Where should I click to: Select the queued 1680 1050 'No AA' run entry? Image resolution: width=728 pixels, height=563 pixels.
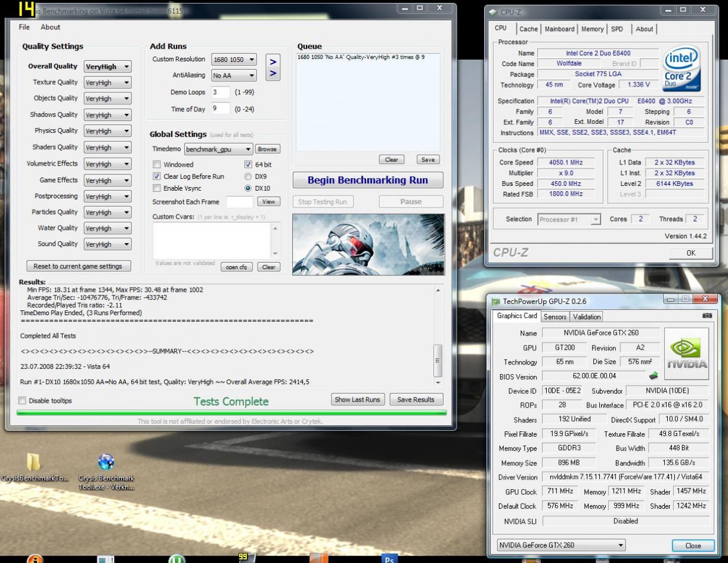coord(361,57)
